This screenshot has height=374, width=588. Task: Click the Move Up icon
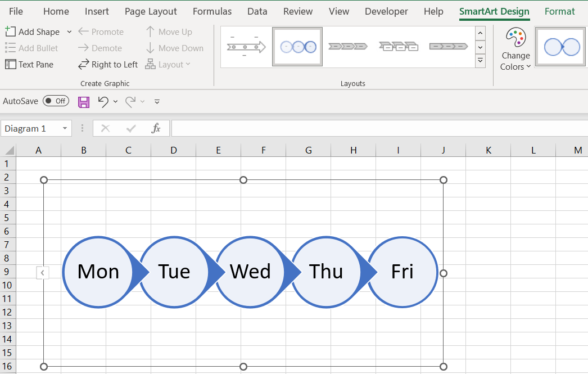(x=150, y=31)
